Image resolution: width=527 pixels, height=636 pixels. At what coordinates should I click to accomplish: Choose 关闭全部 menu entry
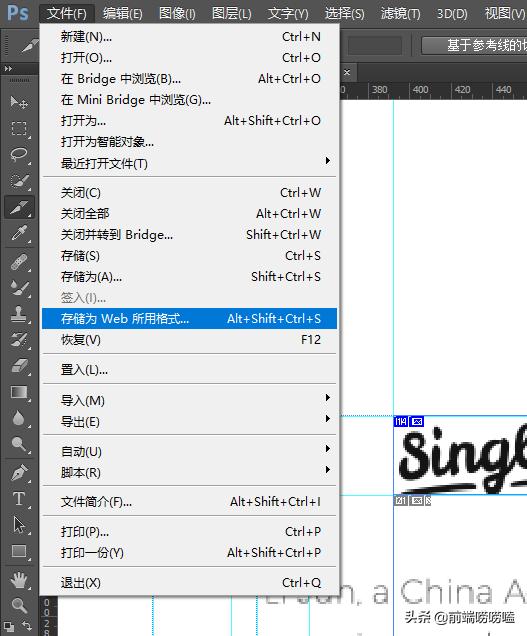(189, 214)
